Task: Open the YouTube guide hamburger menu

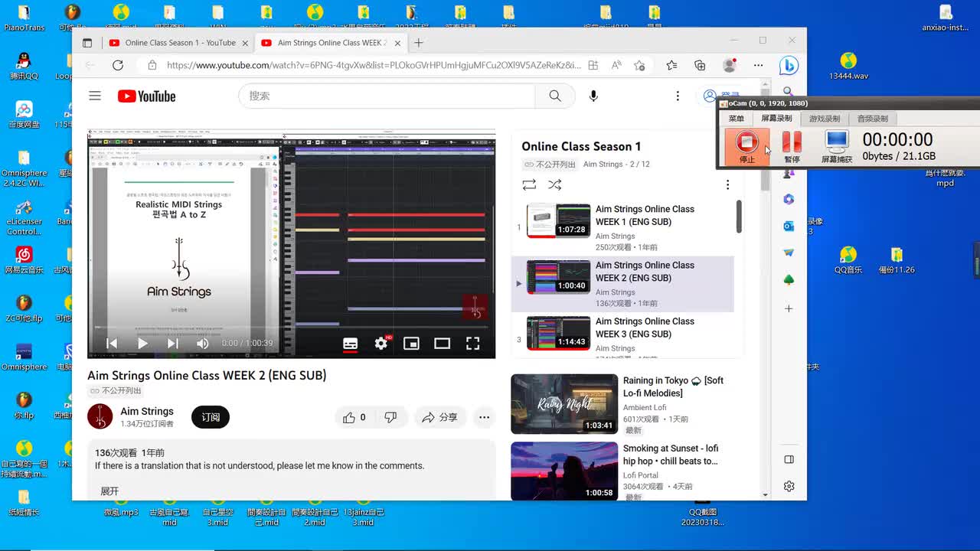Action: pos(95,96)
